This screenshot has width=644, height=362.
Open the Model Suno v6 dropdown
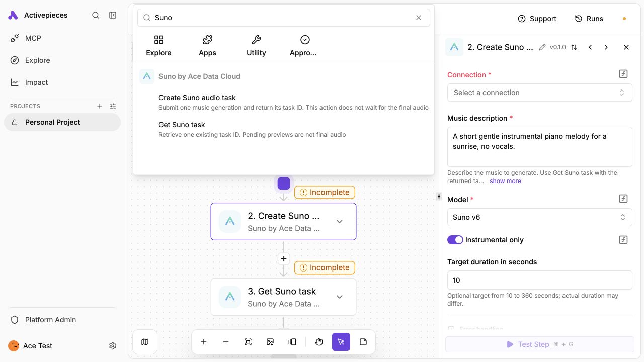pos(539,217)
